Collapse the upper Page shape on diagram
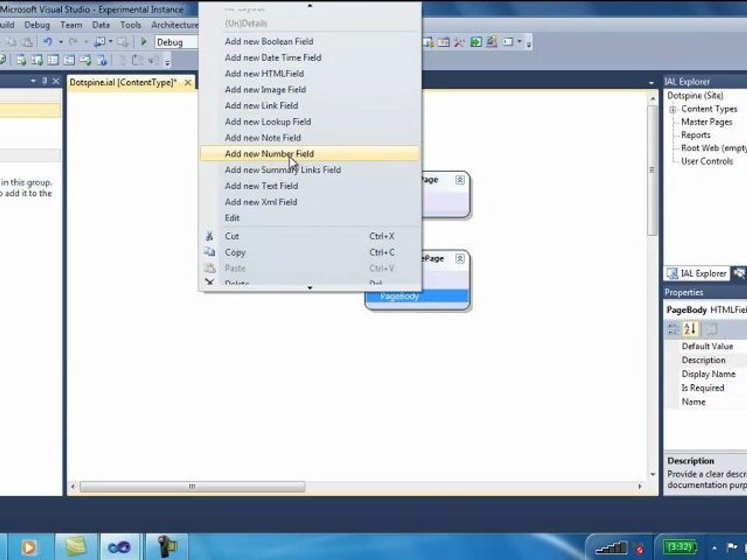747x560 pixels. (x=460, y=180)
